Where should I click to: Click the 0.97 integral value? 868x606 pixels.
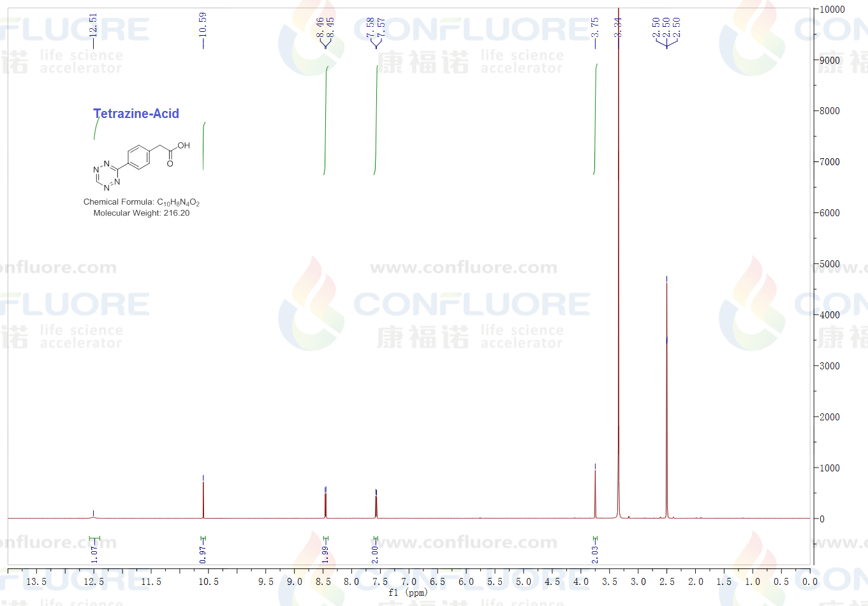point(203,554)
